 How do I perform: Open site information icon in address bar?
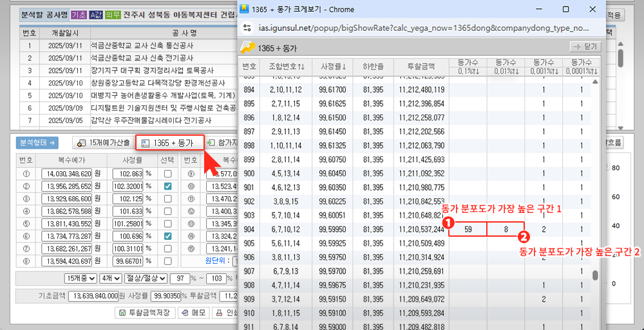point(247,28)
